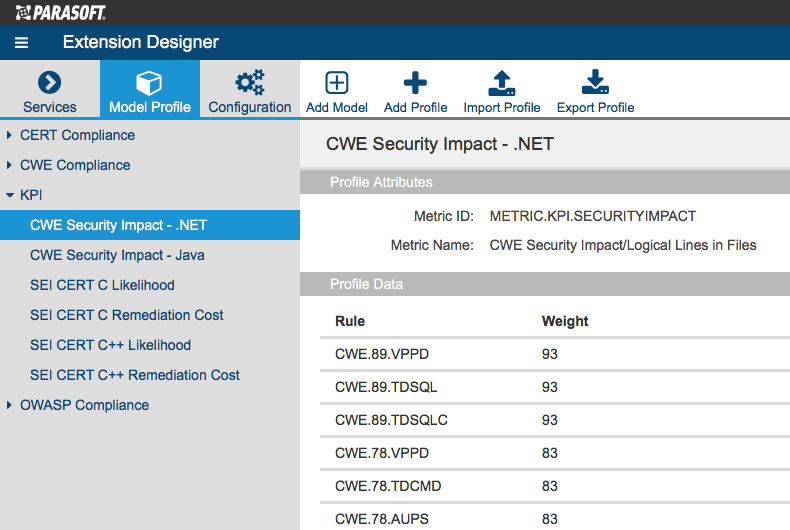This screenshot has height=530, width=790.
Task: Open the Services arrow icon
Action: [x=49, y=82]
